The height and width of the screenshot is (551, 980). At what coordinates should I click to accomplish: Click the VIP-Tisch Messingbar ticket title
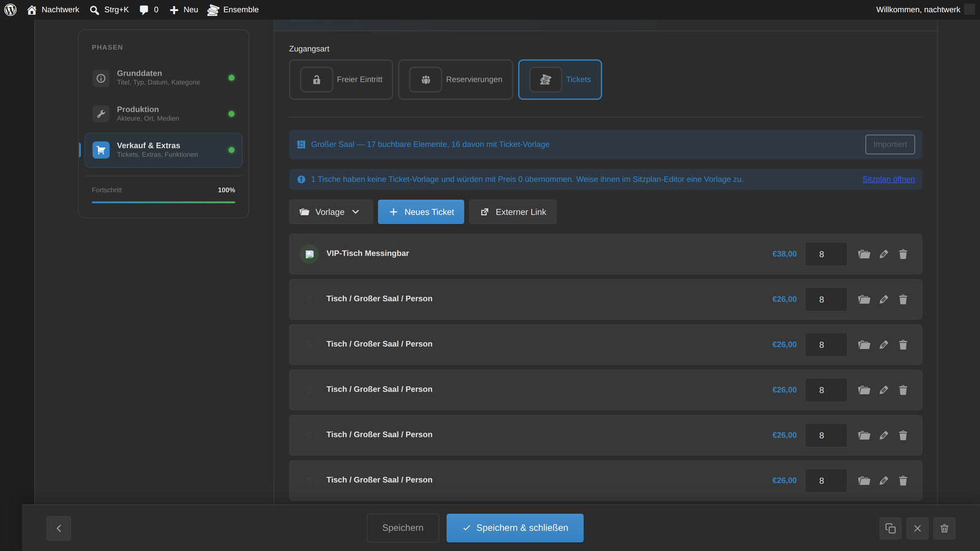pyautogui.click(x=367, y=253)
